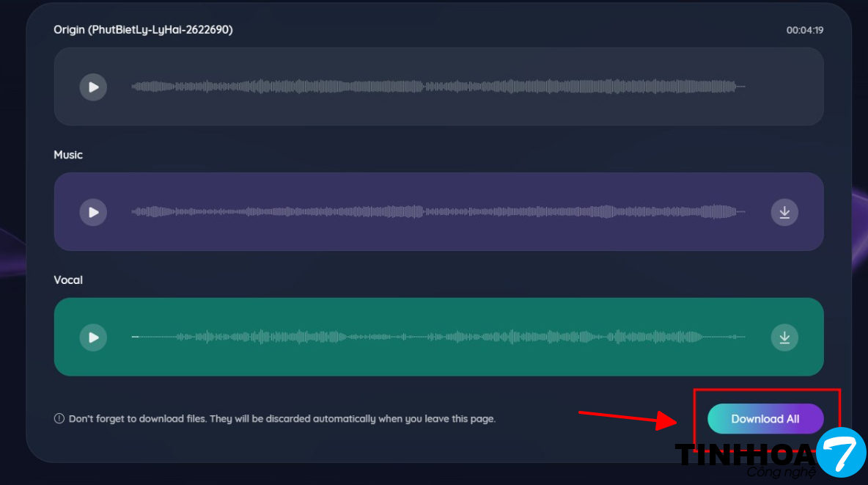Play the Vocal track
Viewport: 868px width, 485px height.
[x=93, y=338]
